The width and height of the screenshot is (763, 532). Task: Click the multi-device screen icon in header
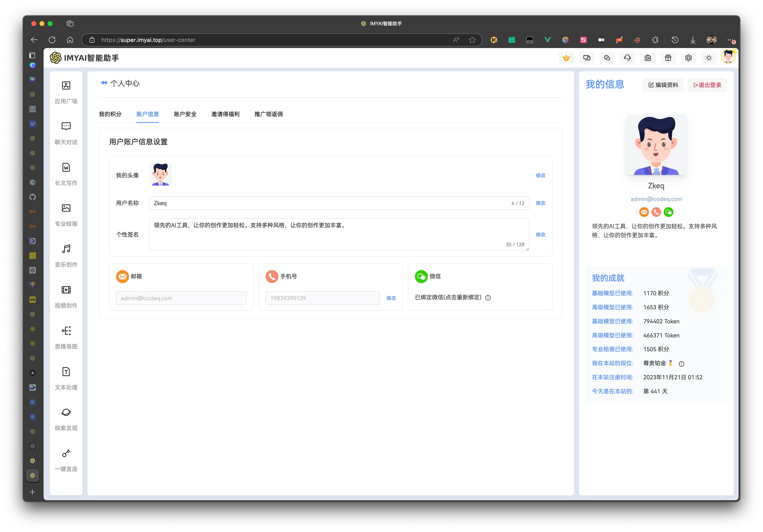point(587,58)
